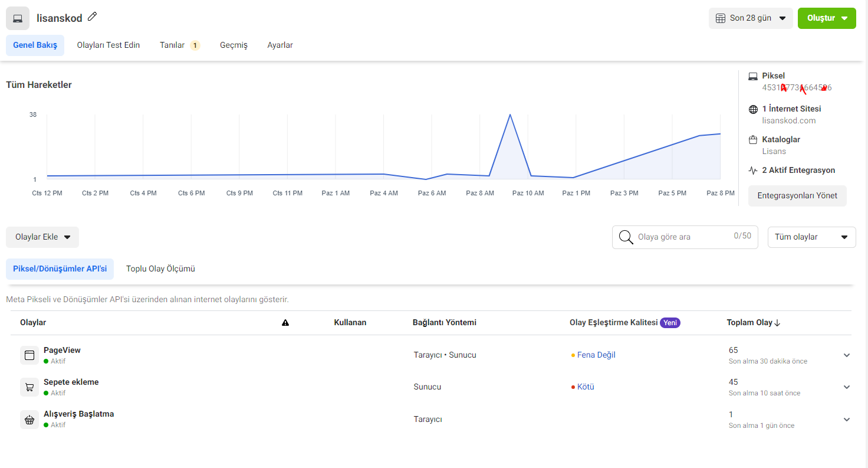This screenshot has height=468, width=868.
Task: Click the Fena Değil quality link
Action: 596,355
